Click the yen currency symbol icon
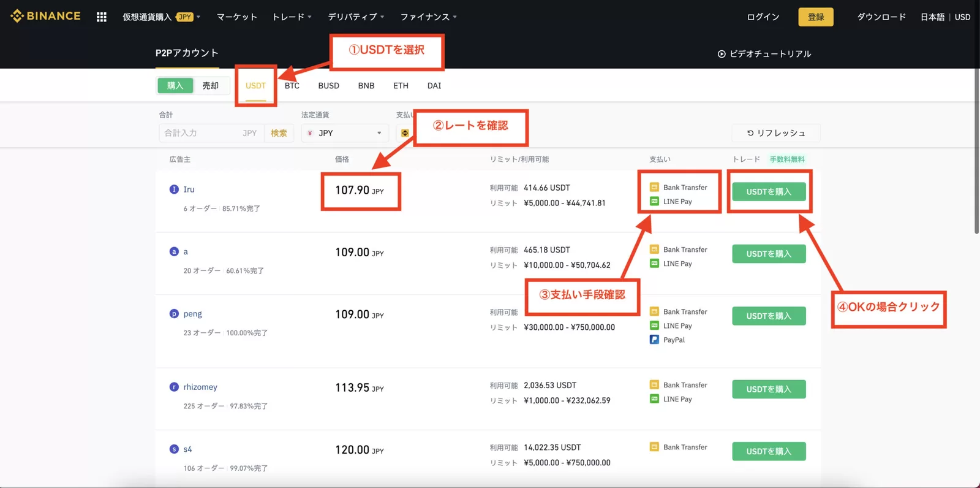This screenshot has height=488, width=980. 310,133
